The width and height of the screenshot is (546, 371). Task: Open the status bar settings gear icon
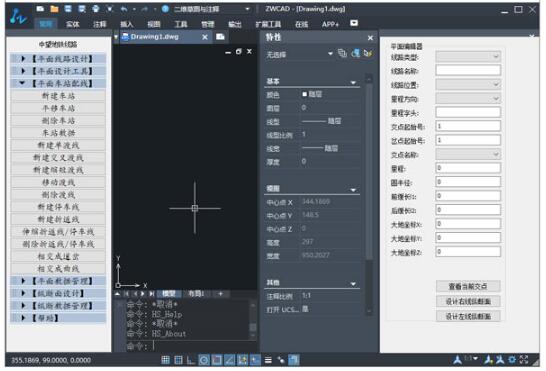click(x=512, y=360)
